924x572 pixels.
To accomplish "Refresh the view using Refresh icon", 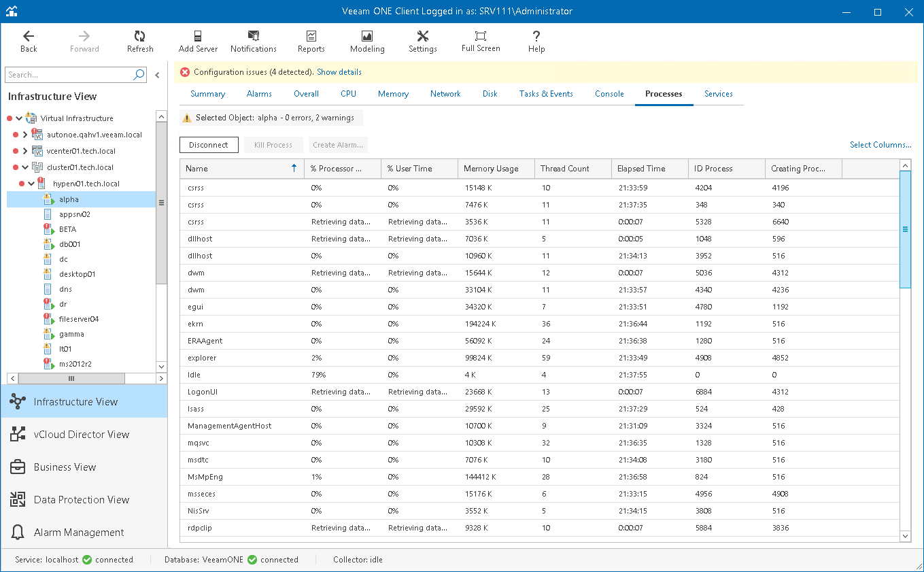I will (140, 41).
